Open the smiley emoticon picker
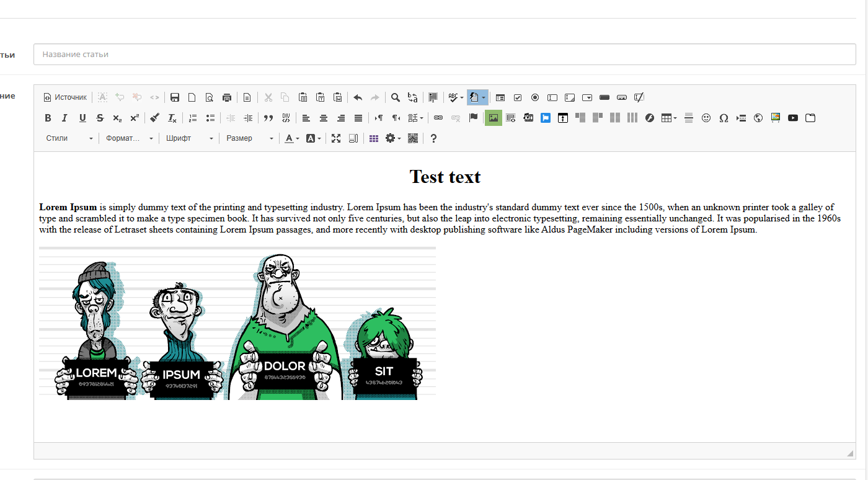The width and height of the screenshot is (868, 480). pos(706,118)
